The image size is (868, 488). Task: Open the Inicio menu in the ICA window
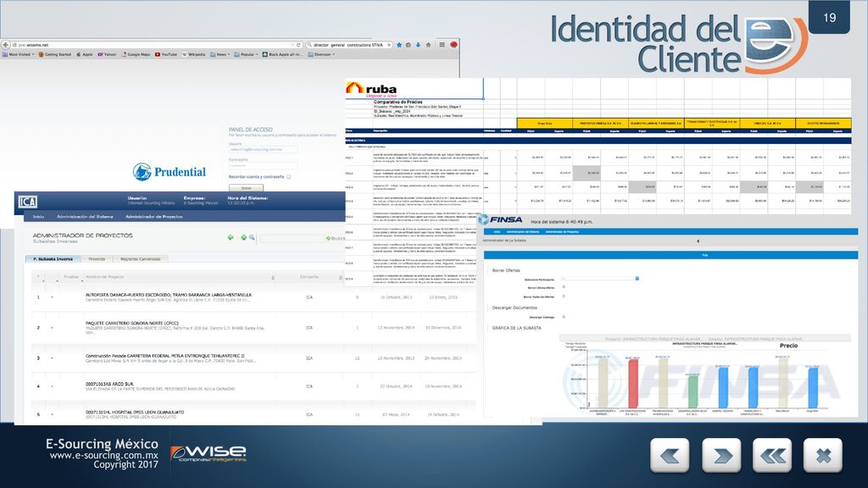[x=38, y=217]
